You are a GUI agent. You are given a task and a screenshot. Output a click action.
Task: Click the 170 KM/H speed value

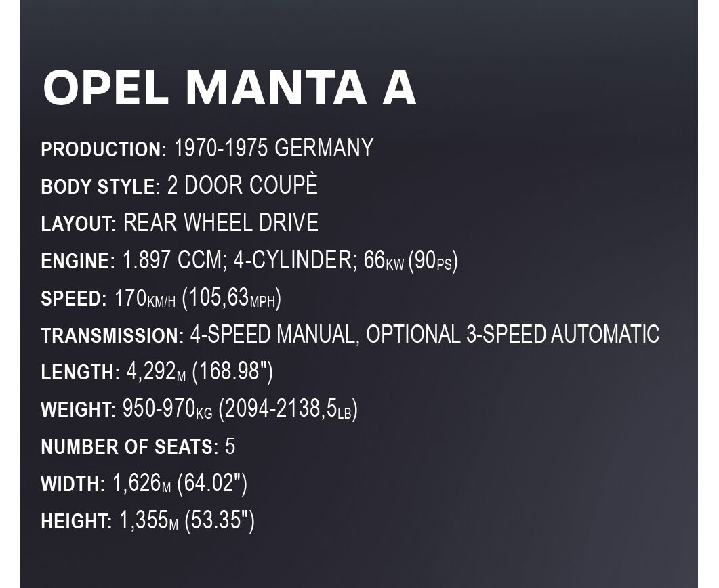pyautogui.click(x=145, y=298)
